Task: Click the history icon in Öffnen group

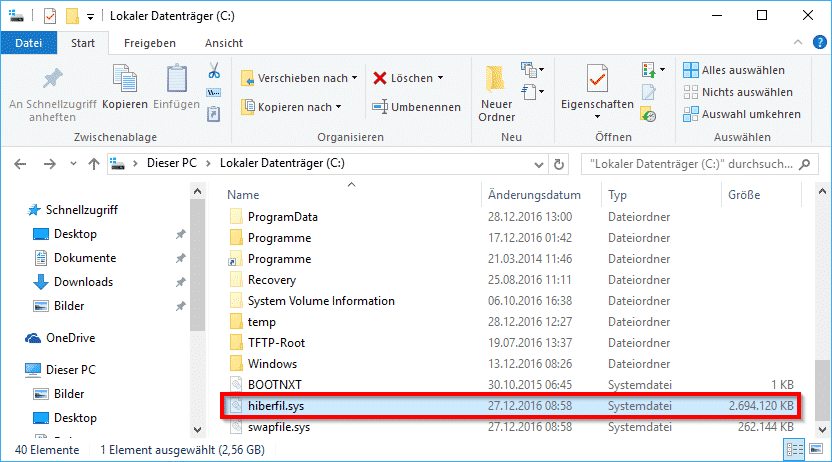Action: click(x=648, y=114)
